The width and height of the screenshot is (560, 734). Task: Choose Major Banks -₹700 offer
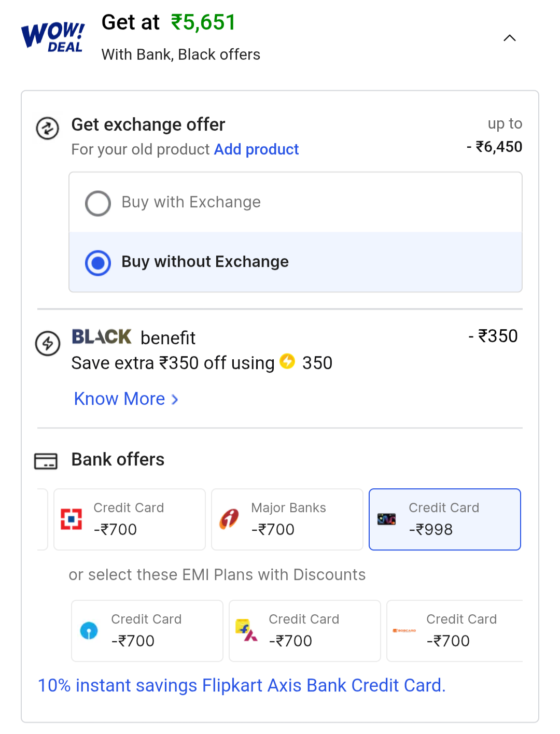click(x=287, y=519)
